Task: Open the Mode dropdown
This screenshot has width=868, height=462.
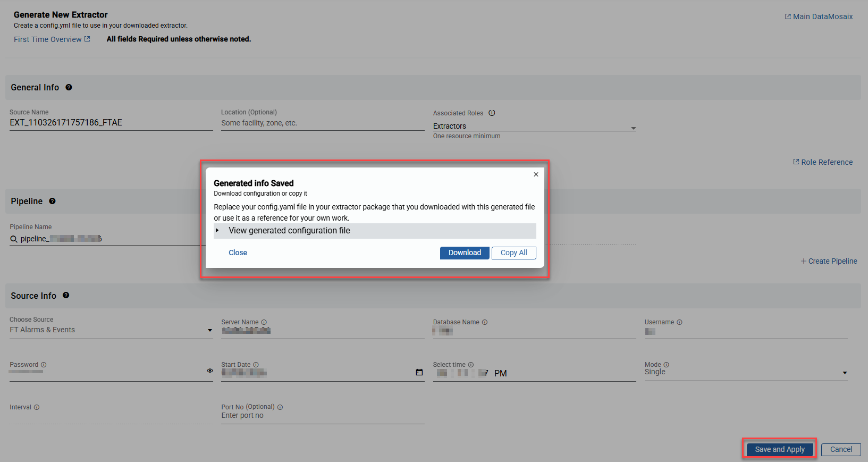Action: [746, 372]
